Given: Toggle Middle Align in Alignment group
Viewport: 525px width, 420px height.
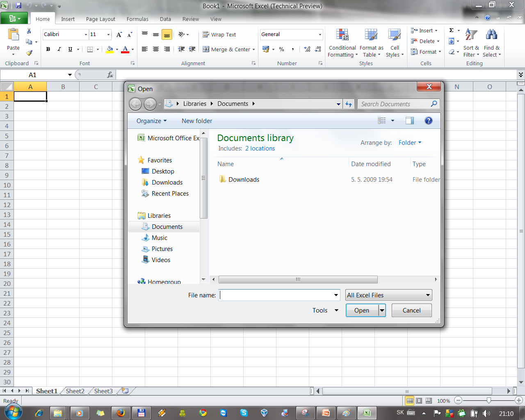Looking at the screenshot, I should click(x=155, y=35).
